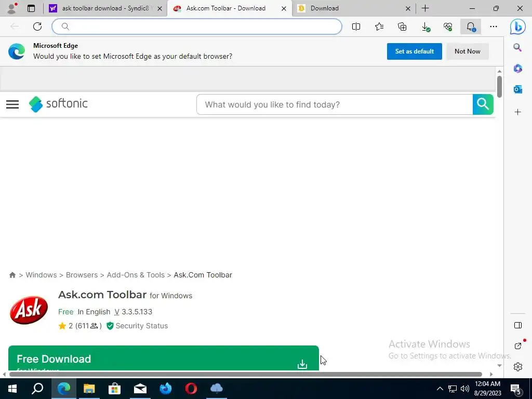Go back with the back arrow

14,26
